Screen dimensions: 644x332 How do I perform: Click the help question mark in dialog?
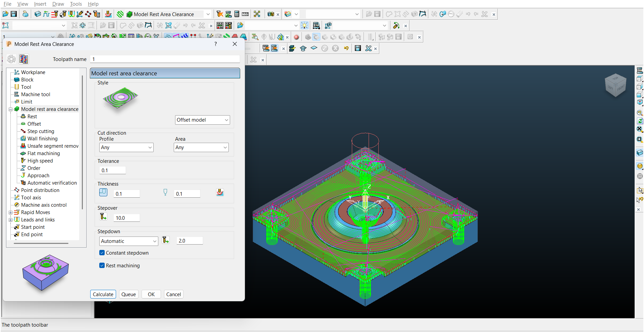click(x=216, y=44)
